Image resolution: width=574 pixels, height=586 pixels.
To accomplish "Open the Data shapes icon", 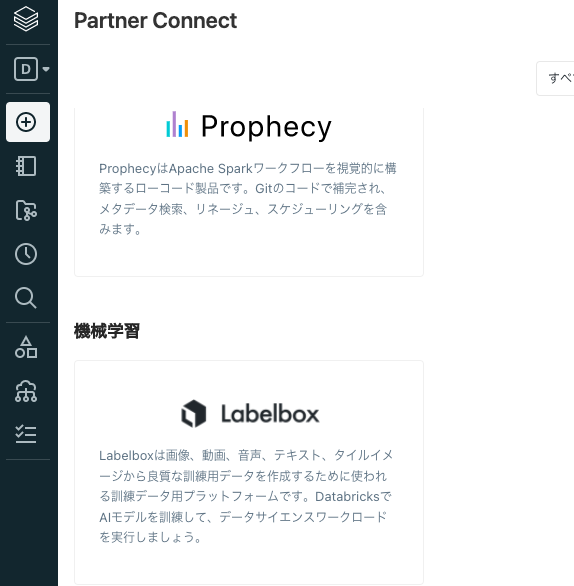I will [26, 347].
